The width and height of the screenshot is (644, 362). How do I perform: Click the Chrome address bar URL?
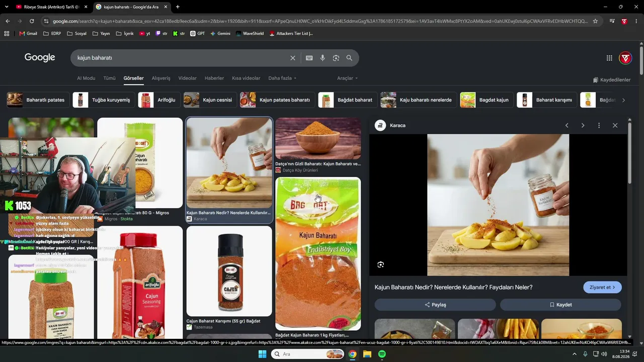pyautogui.click(x=319, y=21)
